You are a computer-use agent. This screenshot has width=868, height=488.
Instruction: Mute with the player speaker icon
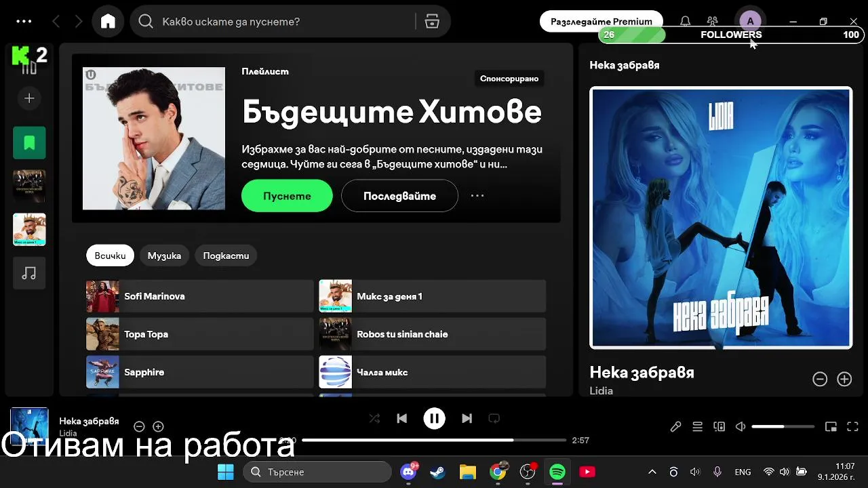(x=741, y=426)
